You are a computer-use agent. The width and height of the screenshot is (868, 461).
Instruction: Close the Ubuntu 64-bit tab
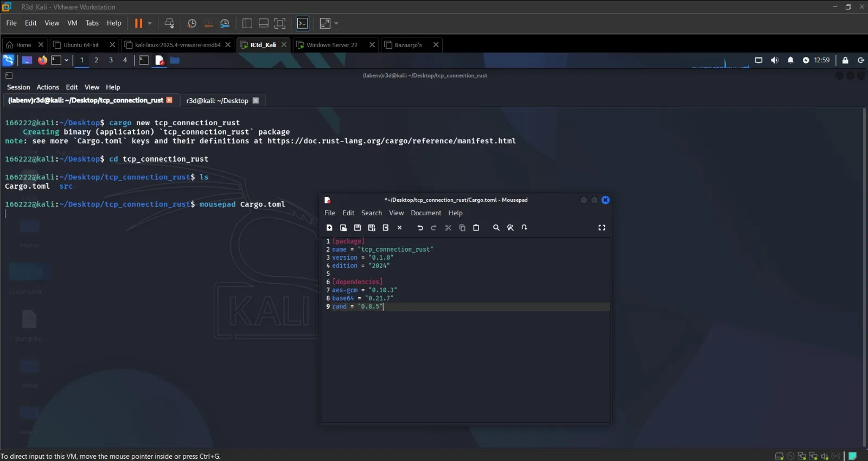coord(112,45)
